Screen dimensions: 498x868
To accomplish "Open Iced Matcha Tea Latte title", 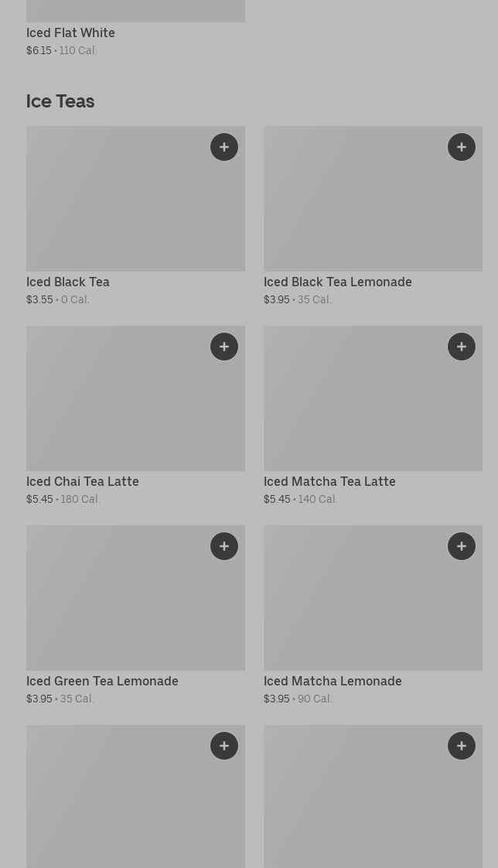I will click(x=329, y=482).
